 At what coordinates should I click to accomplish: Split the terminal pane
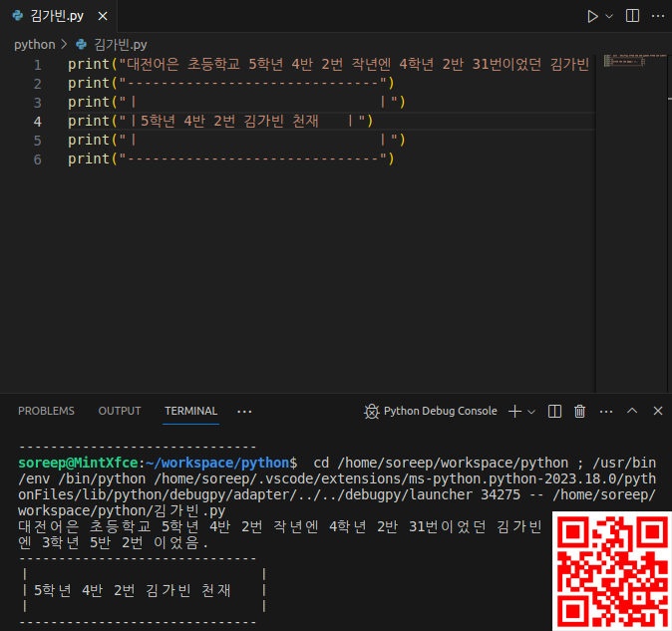(554, 411)
